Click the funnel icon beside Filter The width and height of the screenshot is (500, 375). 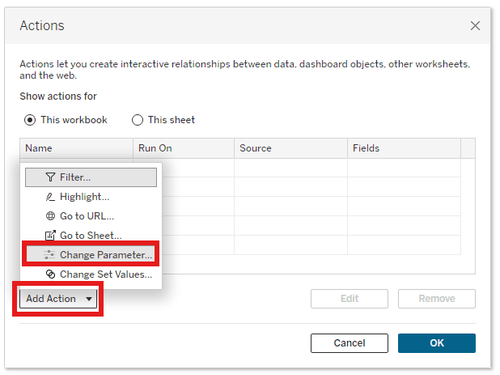point(50,177)
